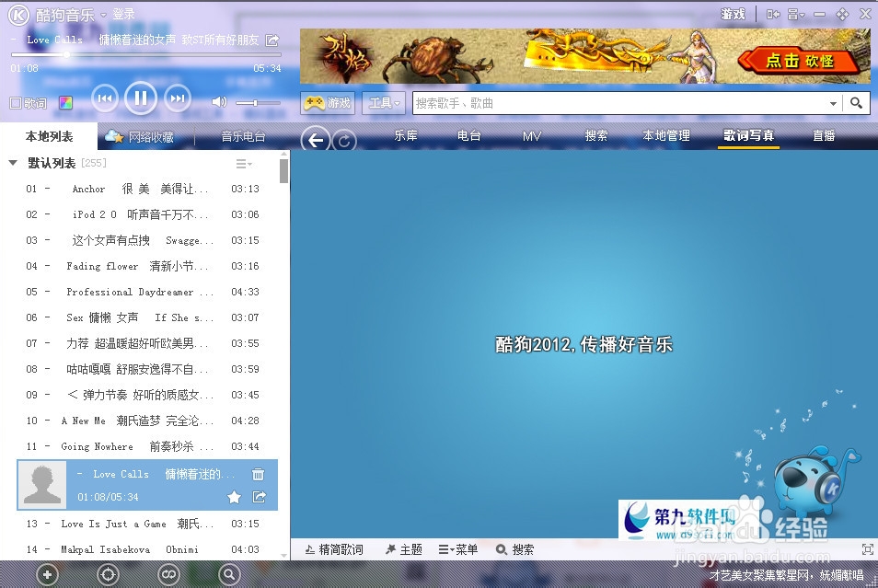Open the 搜索 tab in navigation

[x=595, y=135]
